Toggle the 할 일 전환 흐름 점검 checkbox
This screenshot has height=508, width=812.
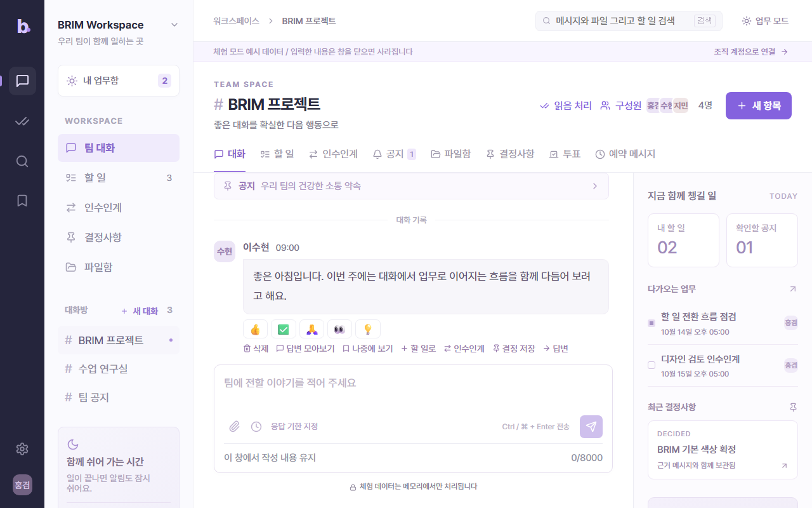pos(652,323)
